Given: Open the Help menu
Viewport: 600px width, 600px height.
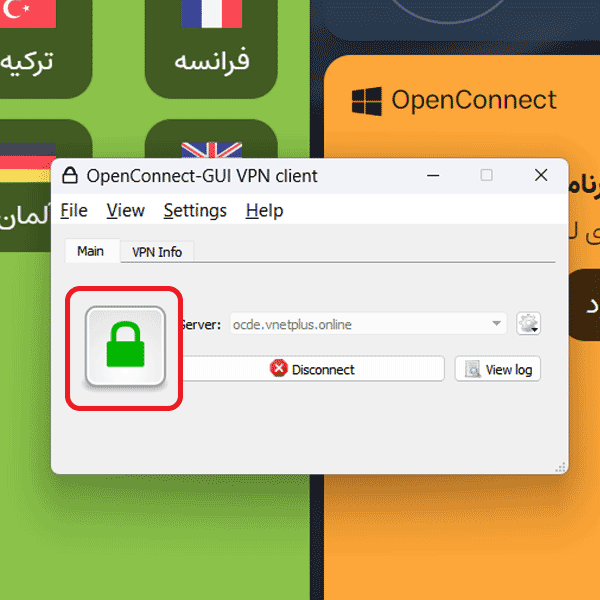Looking at the screenshot, I should (264, 210).
